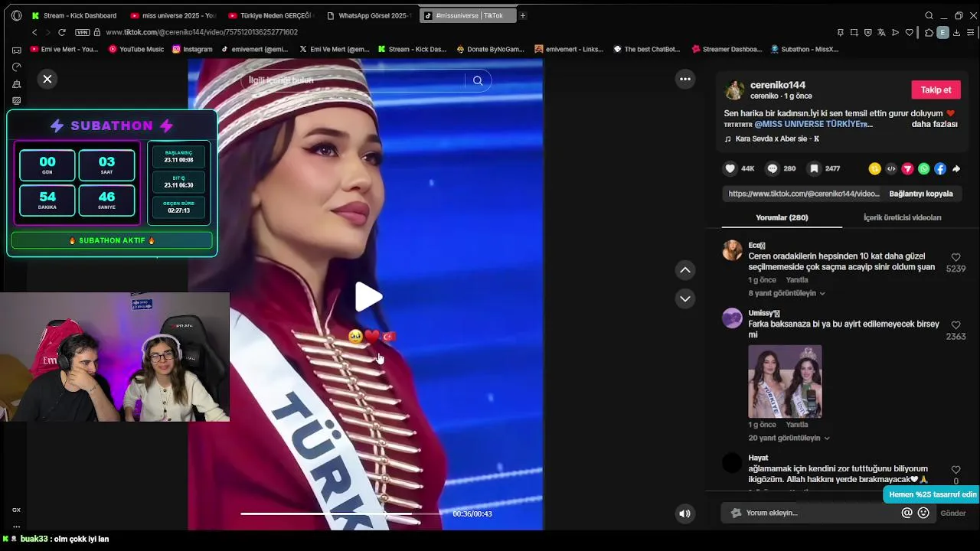Switch to miss universe 2025 YouTube tab
Screen dimensions: 980x551
174,15
